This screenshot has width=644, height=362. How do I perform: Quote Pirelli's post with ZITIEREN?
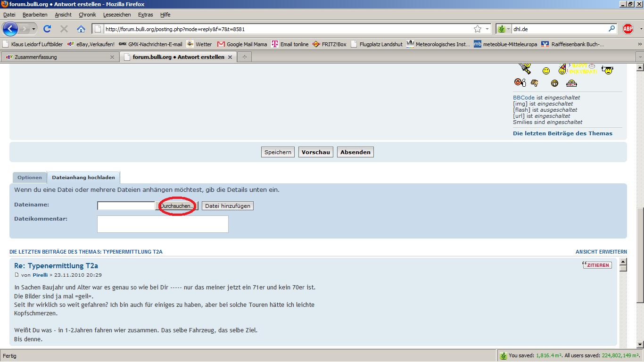(597, 265)
